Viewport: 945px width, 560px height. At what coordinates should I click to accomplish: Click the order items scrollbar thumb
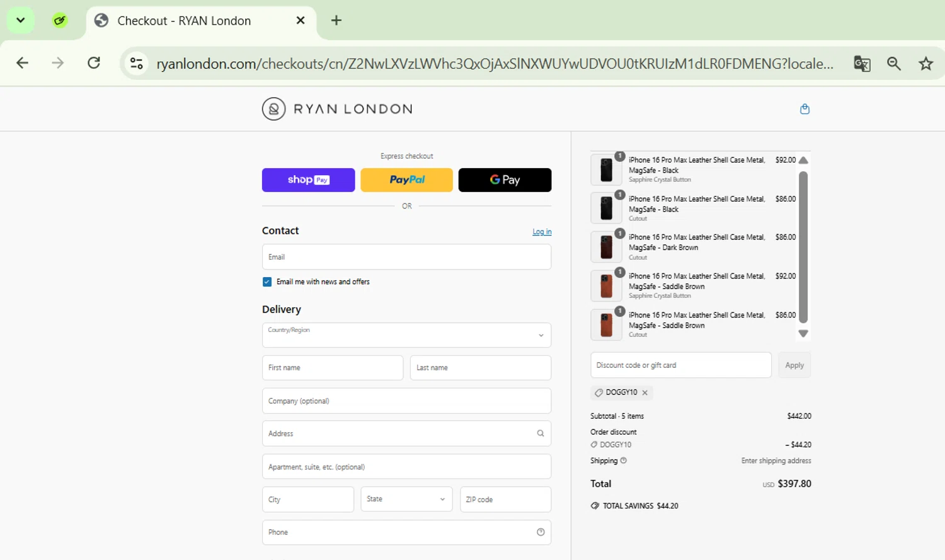[803, 247]
